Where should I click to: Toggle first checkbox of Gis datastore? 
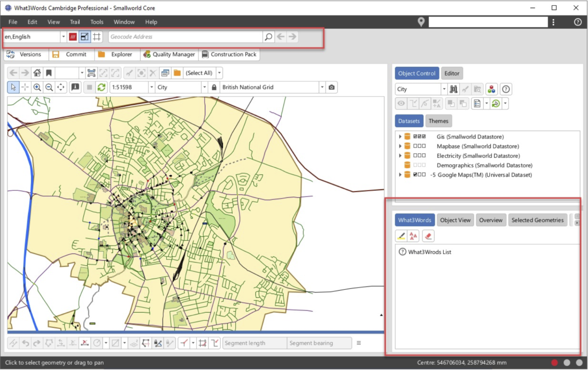coord(415,136)
